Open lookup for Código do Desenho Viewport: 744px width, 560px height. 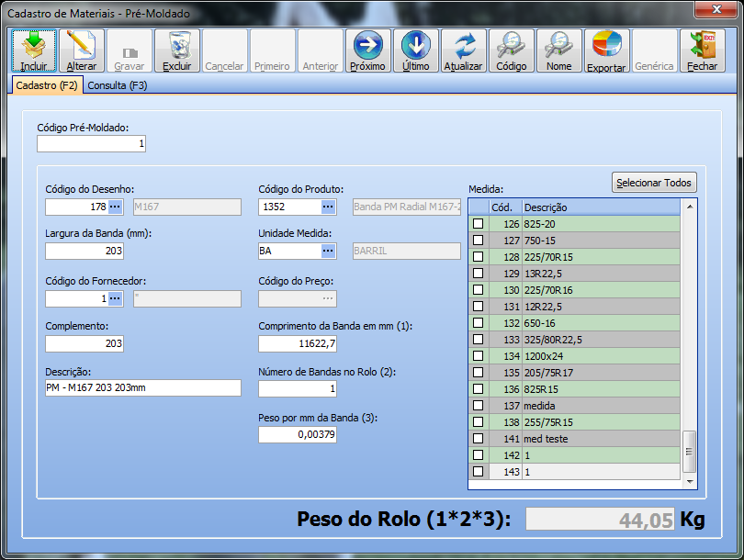[116, 207]
